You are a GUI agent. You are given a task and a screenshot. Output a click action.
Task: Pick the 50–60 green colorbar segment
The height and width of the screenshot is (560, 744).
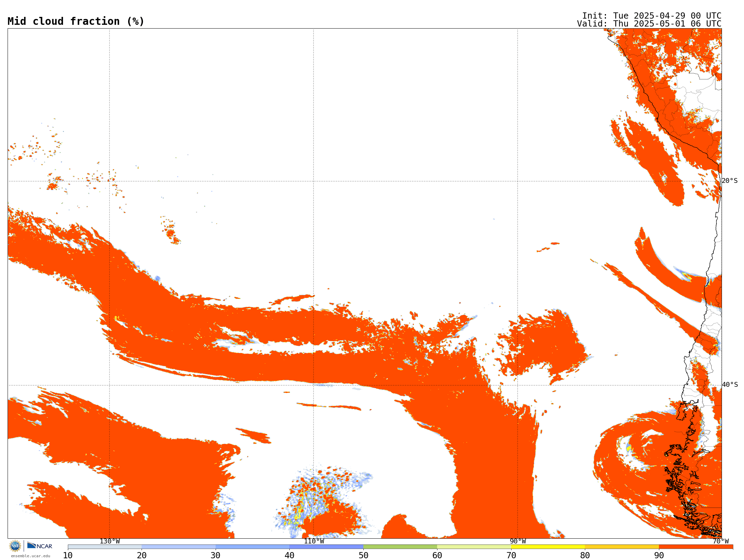click(400, 547)
